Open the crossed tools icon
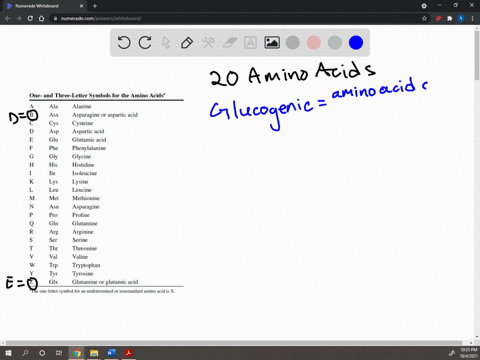The width and height of the screenshot is (480, 360). coord(208,43)
